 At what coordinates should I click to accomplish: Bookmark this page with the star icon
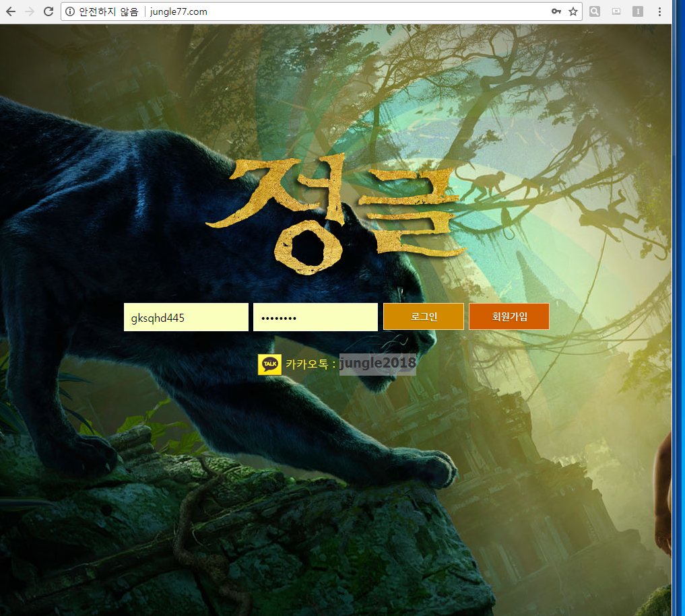tap(573, 12)
